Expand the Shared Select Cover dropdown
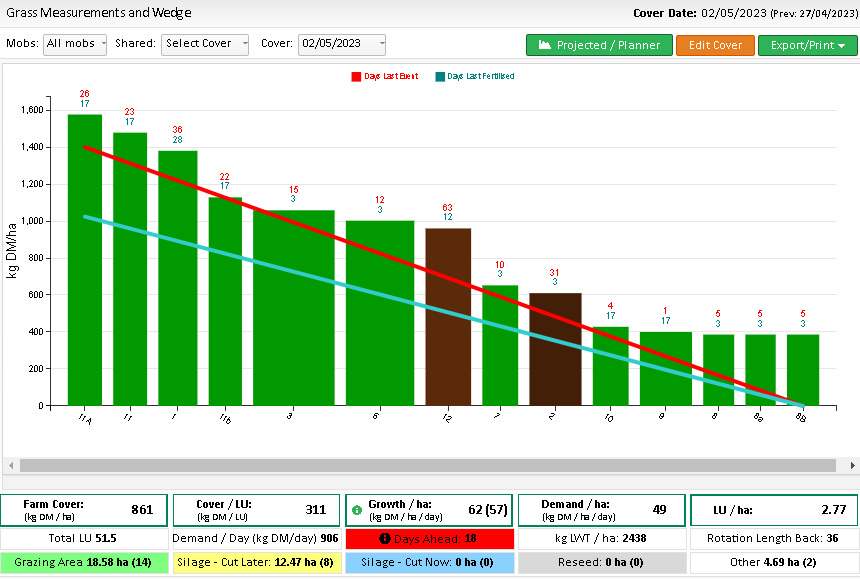The height and width of the screenshot is (579, 860). [x=205, y=44]
